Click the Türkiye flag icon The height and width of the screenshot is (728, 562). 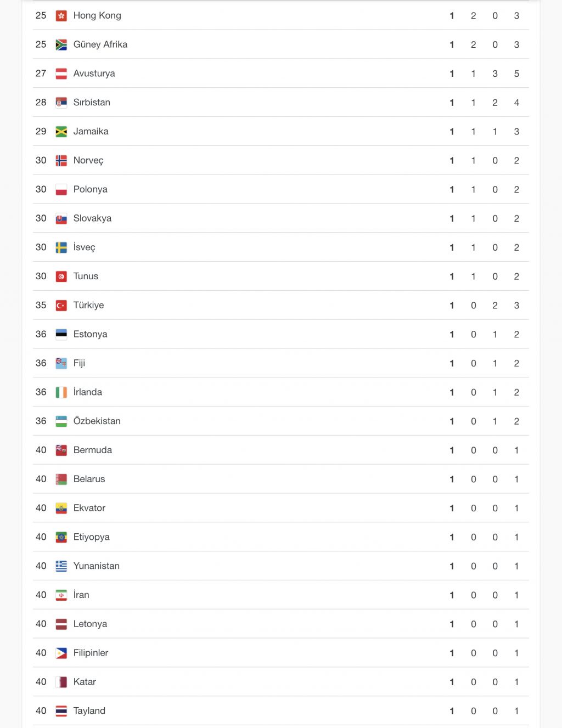click(61, 306)
